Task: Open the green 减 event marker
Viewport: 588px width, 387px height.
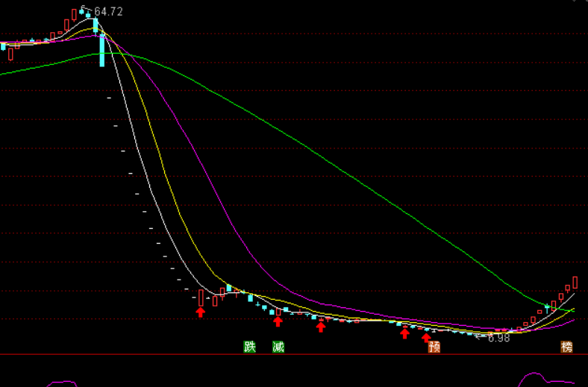Action: click(278, 347)
